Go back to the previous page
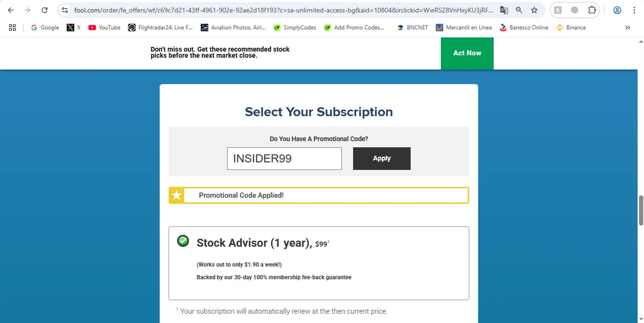Image resolution: width=644 pixels, height=323 pixels. pos(11,10)
